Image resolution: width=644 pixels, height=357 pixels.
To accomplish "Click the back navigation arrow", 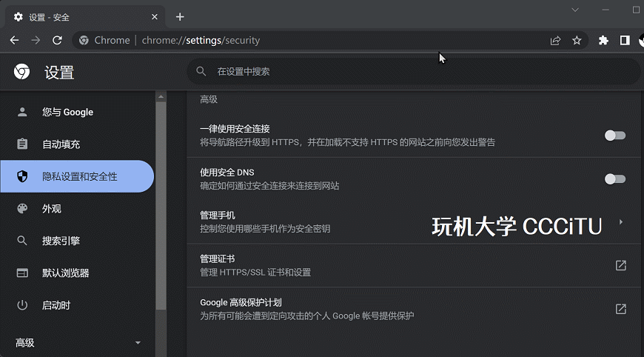I will 14,40.
